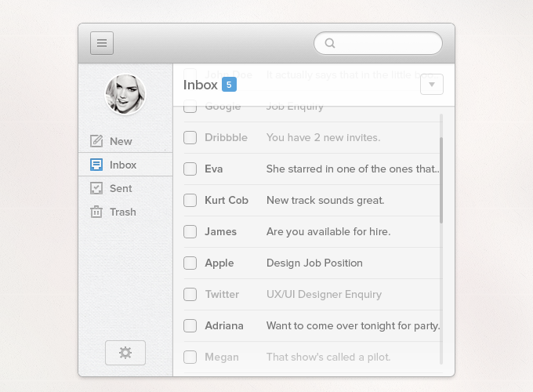Check the box for Eva's email
The width and height of the screenshot is (533, 392).
tap(190, 169)
